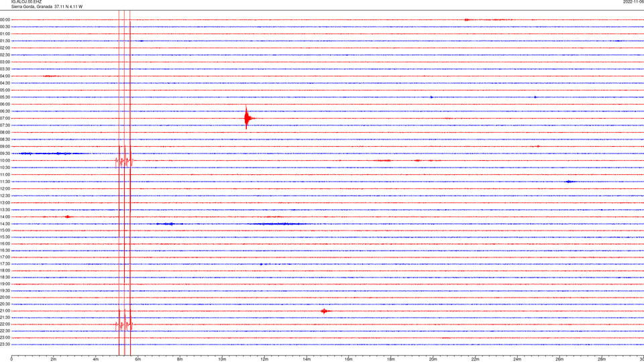Screen dimensions: 644x362
Task: Select the red event near 15m on 21:00 trace
Action: click(325, 311)
